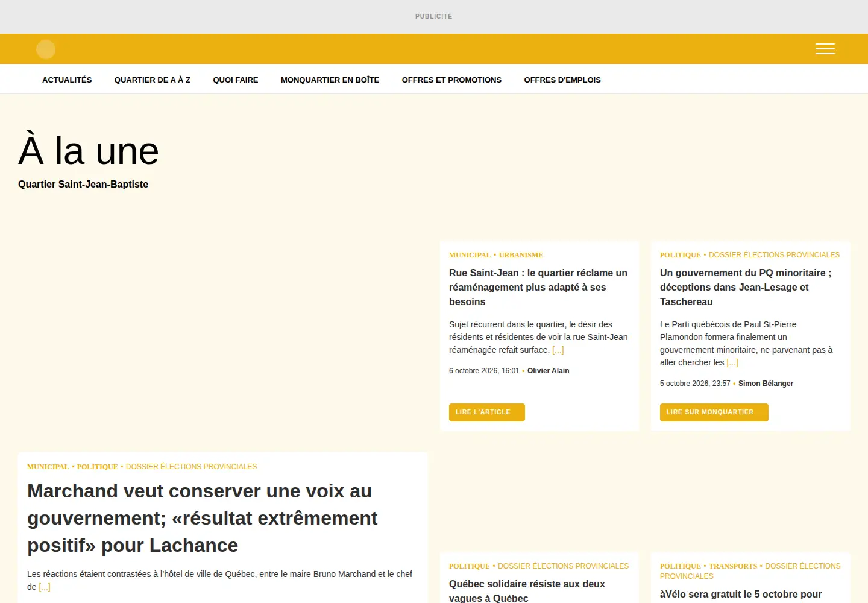Click Politique tag on PQ minoritaire card
Screen dimensions: 868x603
click(x=680, y=255)
